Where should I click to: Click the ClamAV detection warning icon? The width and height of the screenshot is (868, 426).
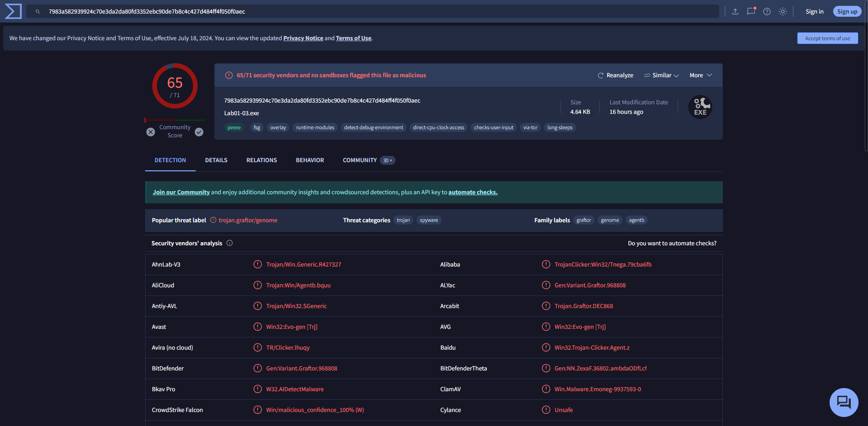(546, 389)
